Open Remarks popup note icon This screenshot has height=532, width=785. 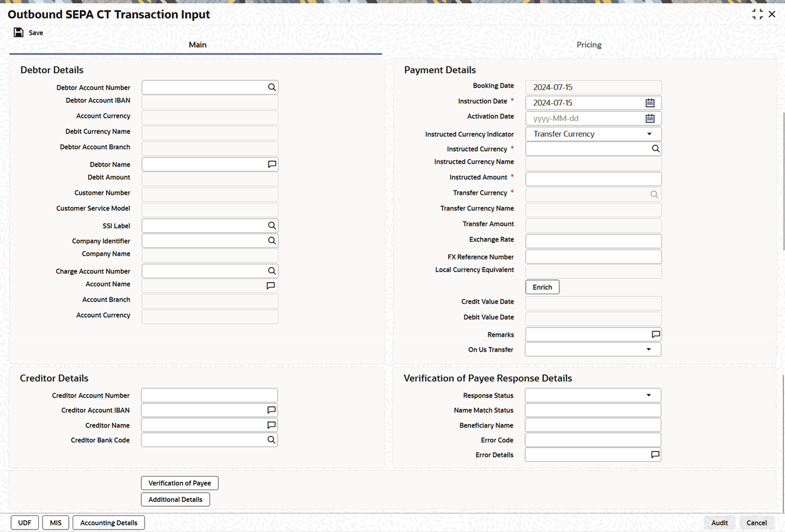[655, 334]
